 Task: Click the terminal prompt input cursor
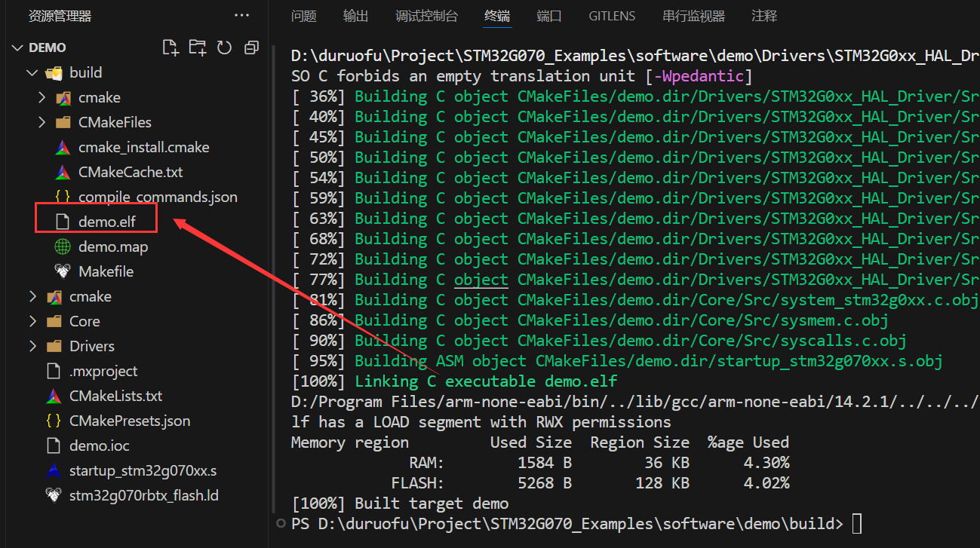pos(856,523)
